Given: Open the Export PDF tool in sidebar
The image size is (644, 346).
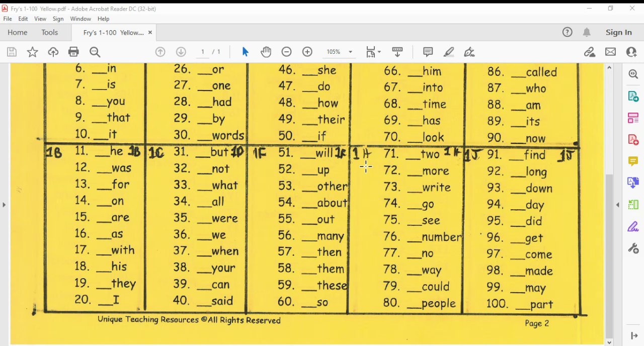Looking at the screenshot, I should coord(633,96).
